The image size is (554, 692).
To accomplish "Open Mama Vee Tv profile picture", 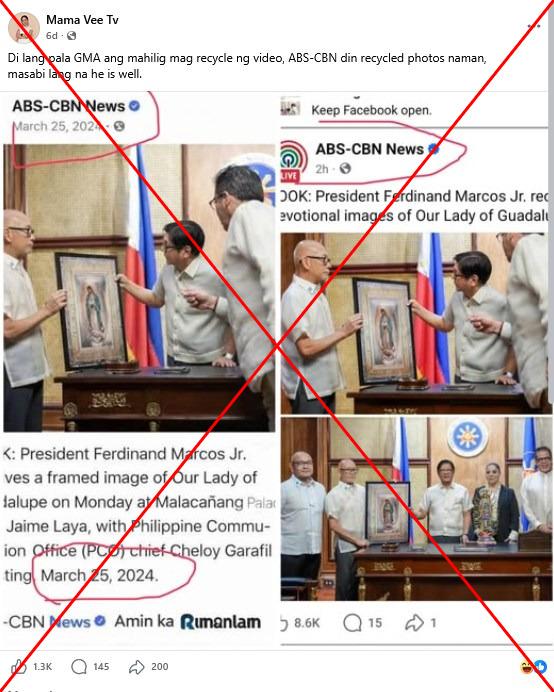I will pos(24,27).
